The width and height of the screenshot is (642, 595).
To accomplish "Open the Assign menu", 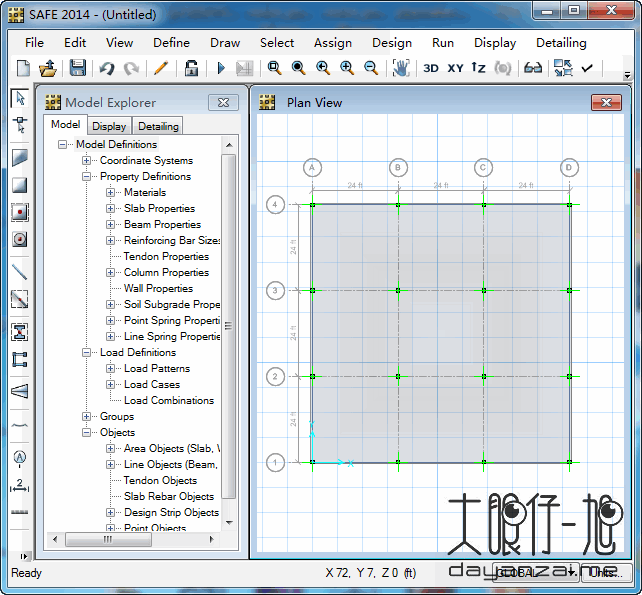I will click(x=333, y=43).
